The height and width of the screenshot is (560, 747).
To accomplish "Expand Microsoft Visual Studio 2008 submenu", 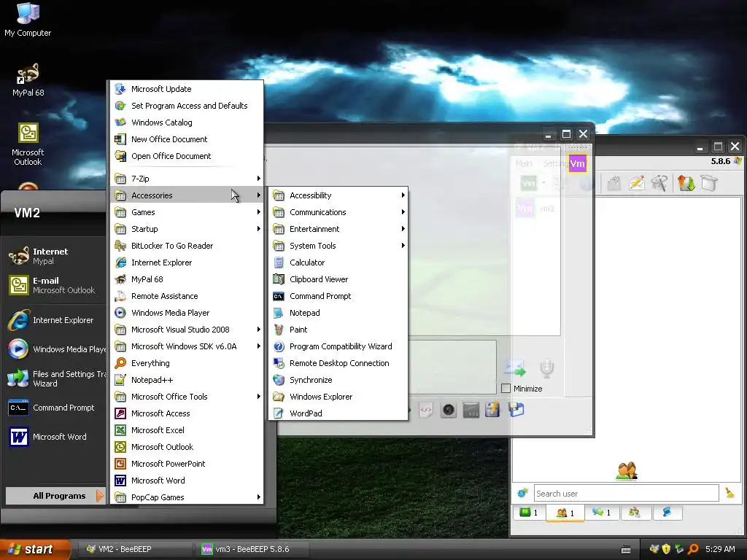I will coord(187,329).
